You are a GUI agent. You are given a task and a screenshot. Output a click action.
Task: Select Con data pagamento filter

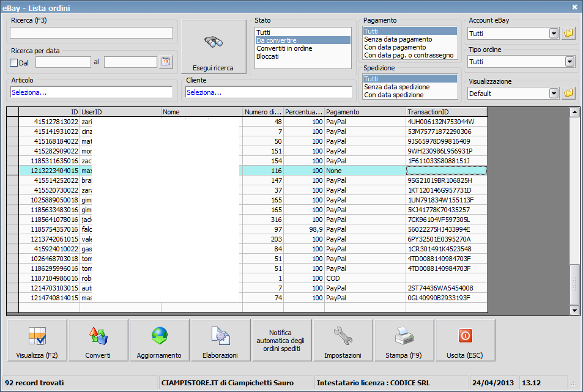pyautogui.click(x=410, y=47)
